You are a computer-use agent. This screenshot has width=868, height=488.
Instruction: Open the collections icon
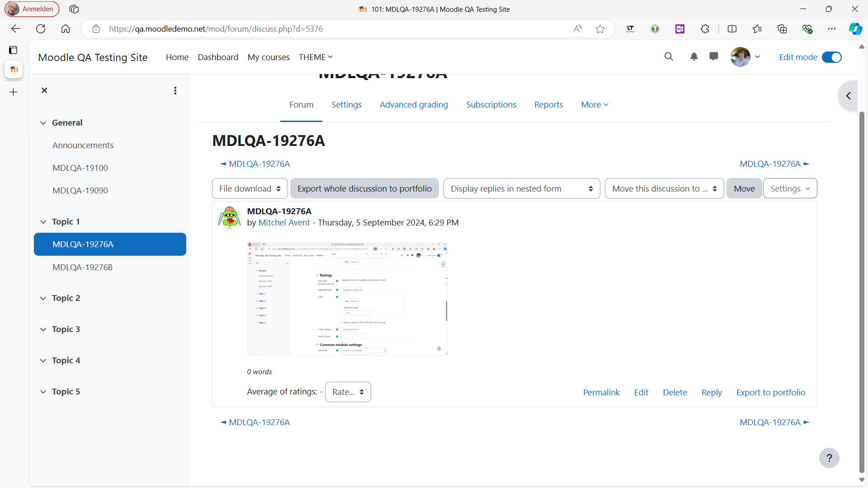pos(782,29)
